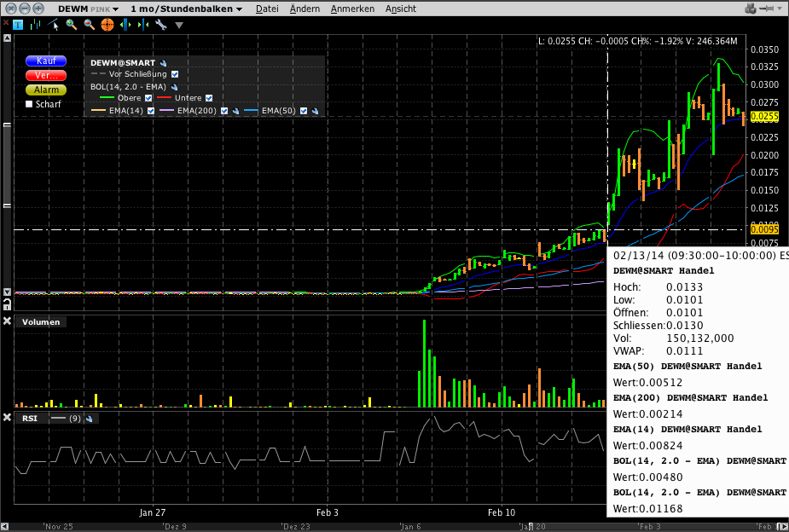Open chart settings via toolbar wrench
Image resolution: width=789 pixels, height=532 pixels.
coord(161,24)
